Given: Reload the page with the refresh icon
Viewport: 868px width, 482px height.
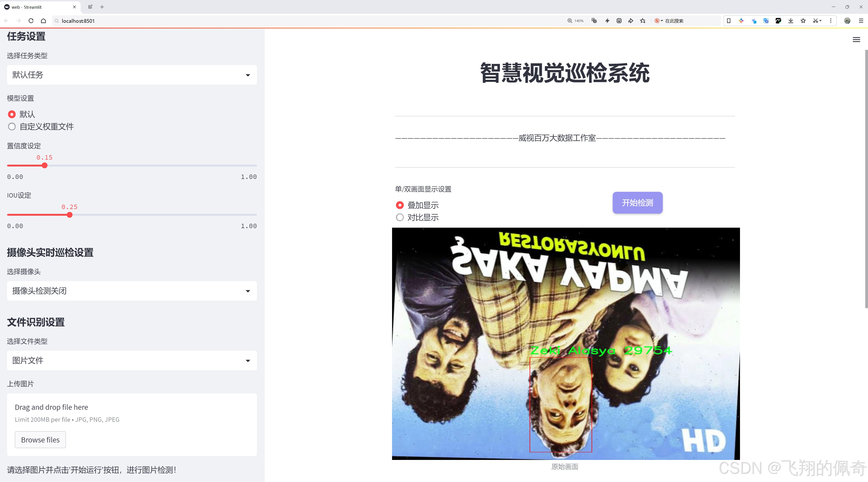Looking at the screenshot, I should (31, 21).
